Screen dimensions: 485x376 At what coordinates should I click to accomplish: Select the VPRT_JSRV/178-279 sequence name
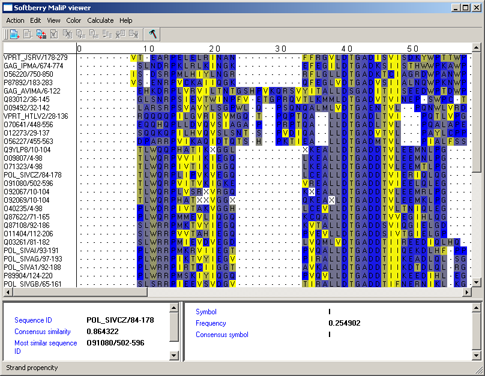36,58
